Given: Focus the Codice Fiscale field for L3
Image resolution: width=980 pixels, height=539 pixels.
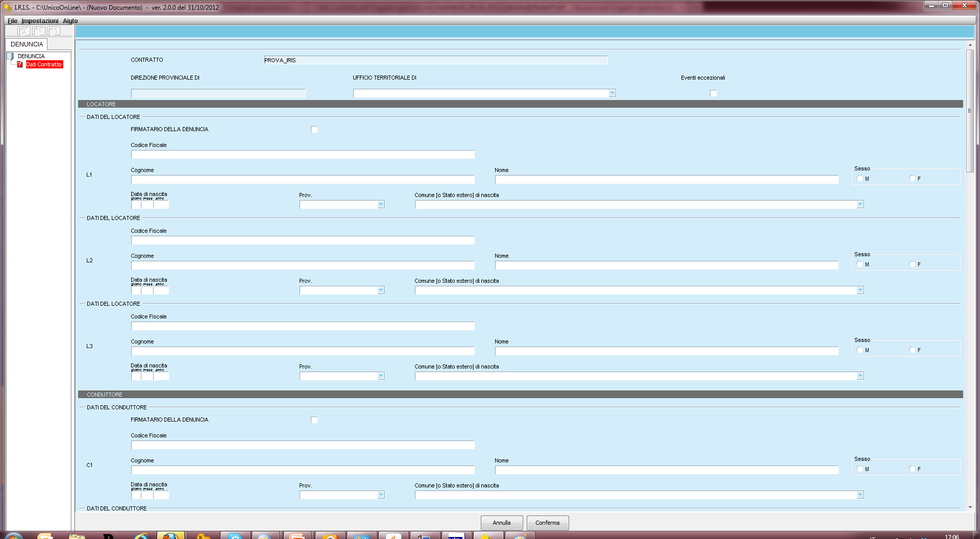Looking at the screenshot, I should coord(303,326).
